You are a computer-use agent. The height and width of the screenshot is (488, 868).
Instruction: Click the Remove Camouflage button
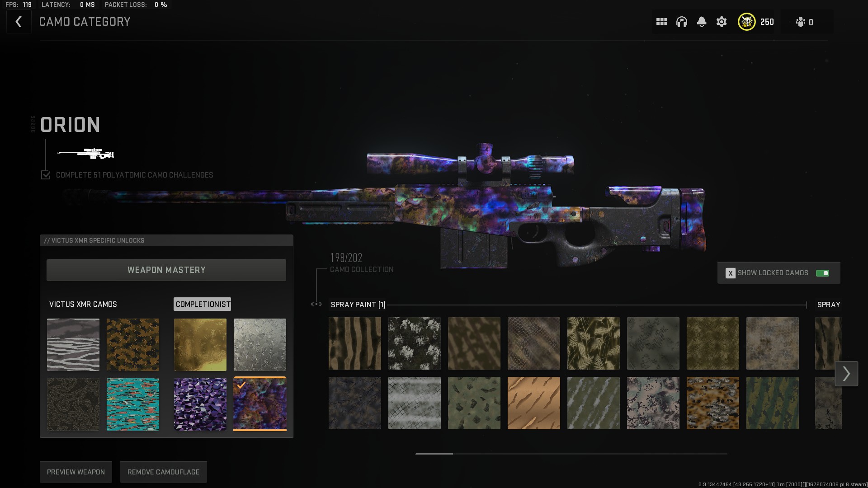tap(163, 472)
